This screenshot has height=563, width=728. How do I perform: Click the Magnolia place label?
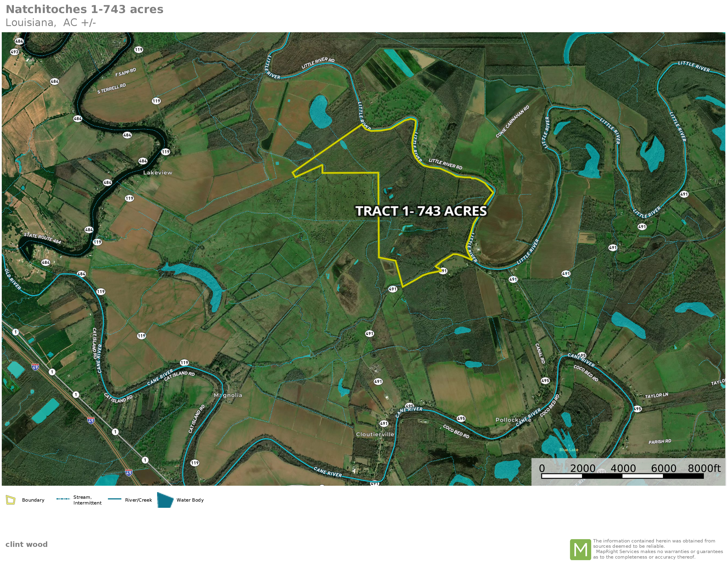click(x=228, y=395)
